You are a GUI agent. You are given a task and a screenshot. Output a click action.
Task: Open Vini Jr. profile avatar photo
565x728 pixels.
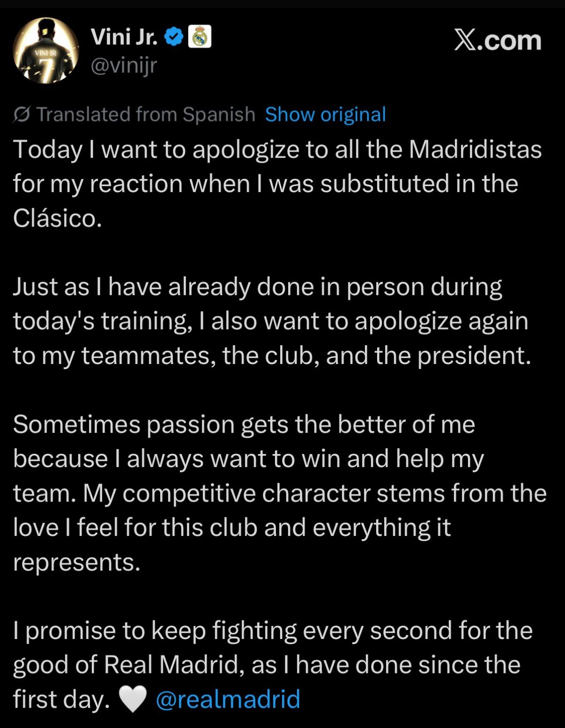(46, 51)
